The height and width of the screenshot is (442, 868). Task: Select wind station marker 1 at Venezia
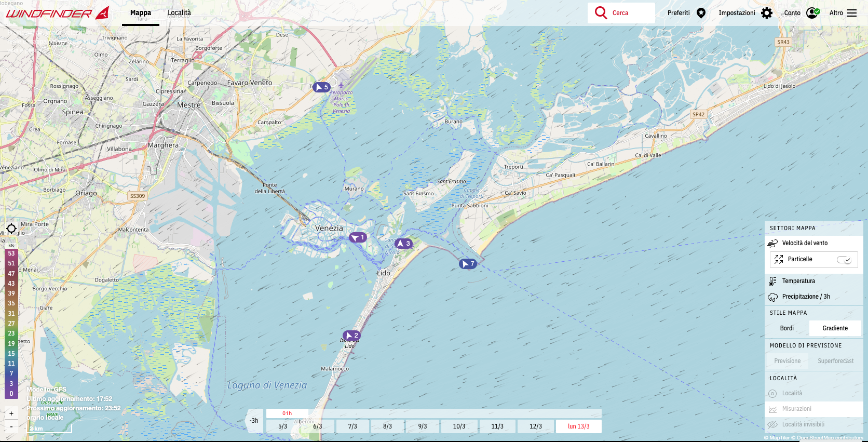(358, 237)
